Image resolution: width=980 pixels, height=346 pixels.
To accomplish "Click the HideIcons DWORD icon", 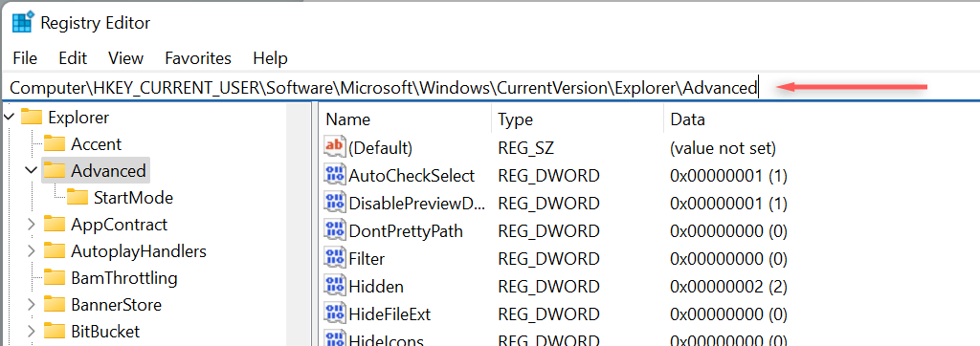I will 334,338.
